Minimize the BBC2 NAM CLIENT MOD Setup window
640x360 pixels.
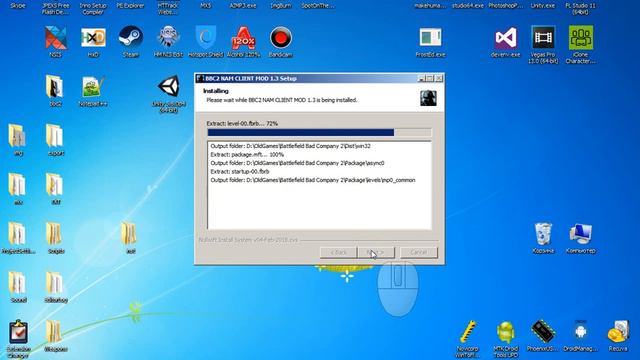pos(422,78)
